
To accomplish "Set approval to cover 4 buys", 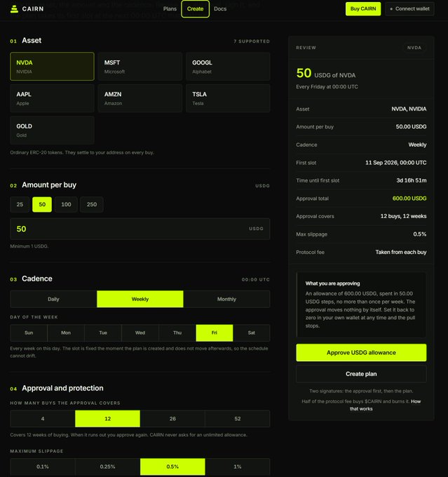I will pos(43,419).
